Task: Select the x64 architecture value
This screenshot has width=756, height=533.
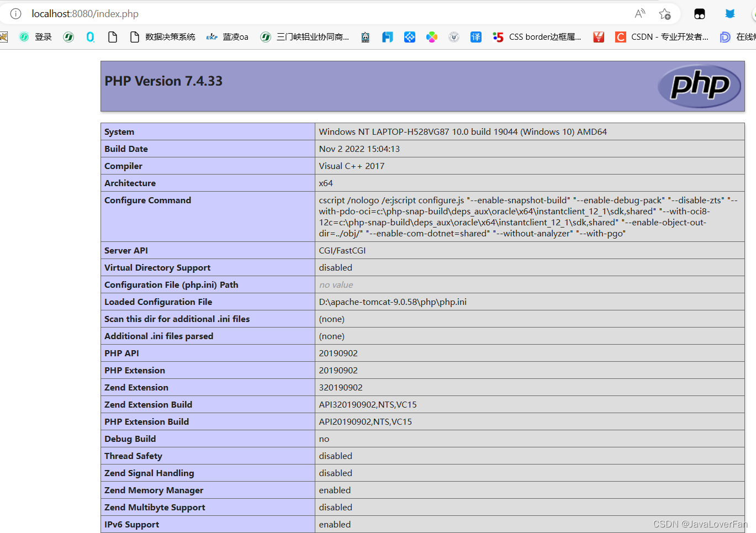Action: [326, 183]
